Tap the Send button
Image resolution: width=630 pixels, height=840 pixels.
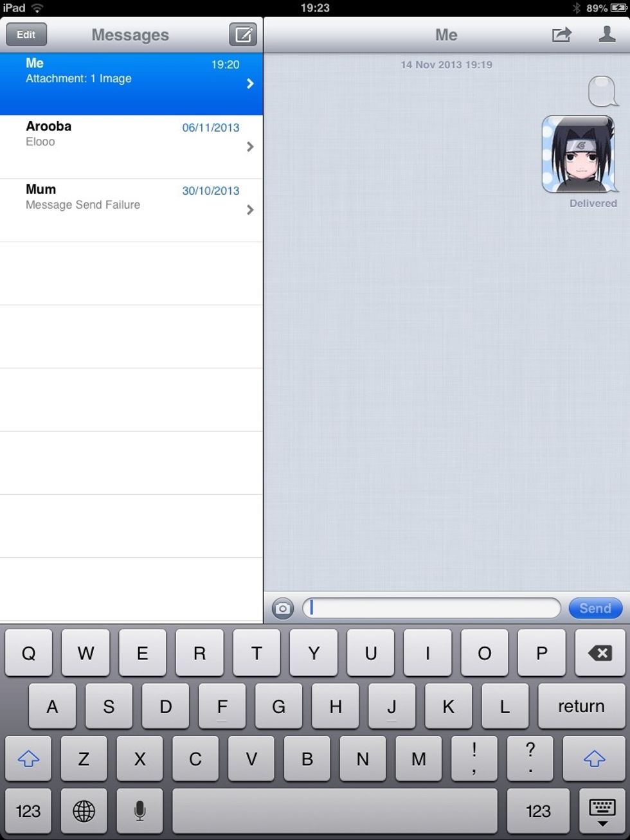595,608
